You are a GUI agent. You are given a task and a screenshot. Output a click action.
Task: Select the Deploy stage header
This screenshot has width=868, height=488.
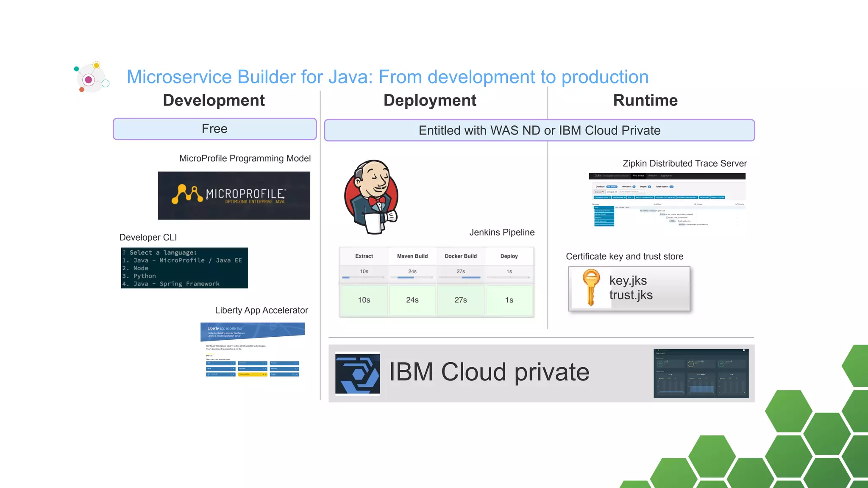point(509,256)
